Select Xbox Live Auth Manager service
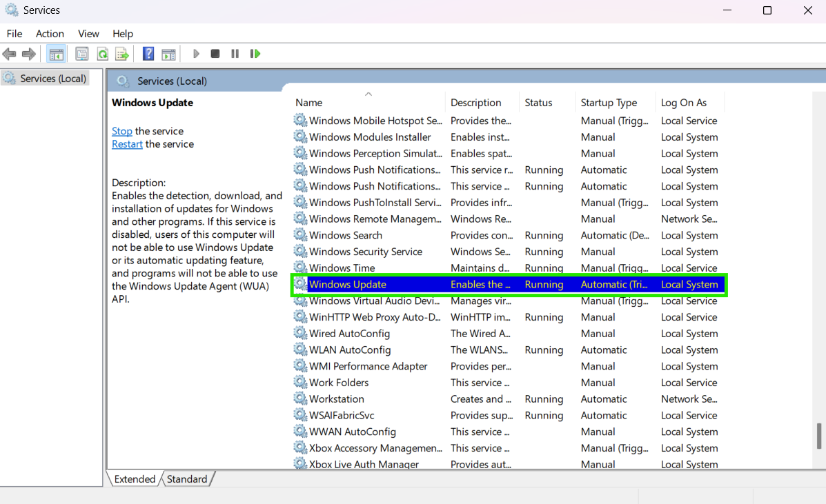This screenshot has width=826, height=504. point(509,463)
